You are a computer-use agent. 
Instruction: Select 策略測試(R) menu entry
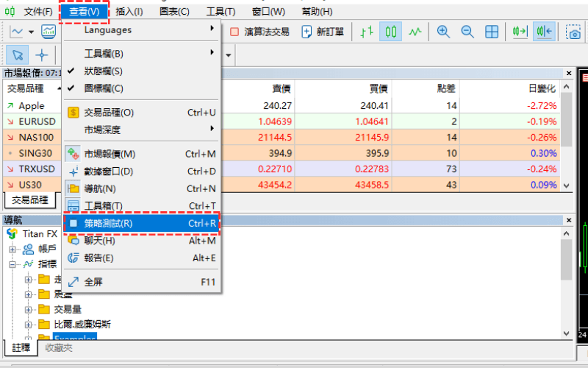coord(141,224)
